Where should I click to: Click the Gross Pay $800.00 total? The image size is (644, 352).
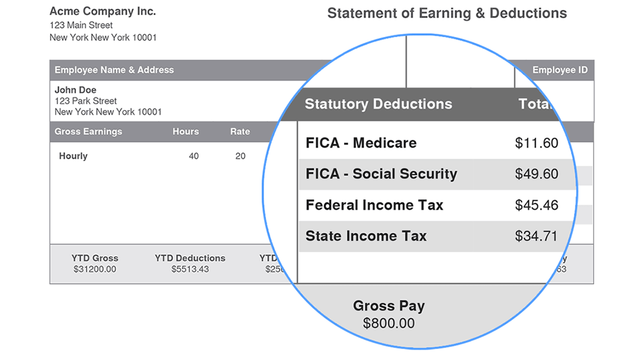pos(389,323)
